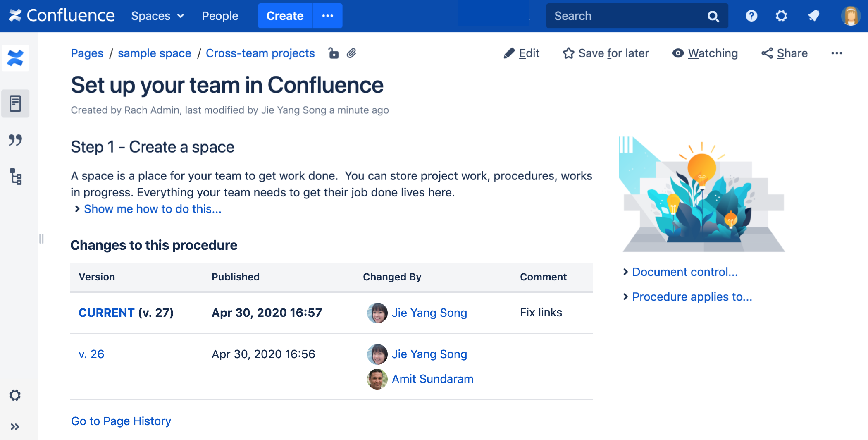
Task: Open the space settings gear in sidebar
Action: point(15,395)
